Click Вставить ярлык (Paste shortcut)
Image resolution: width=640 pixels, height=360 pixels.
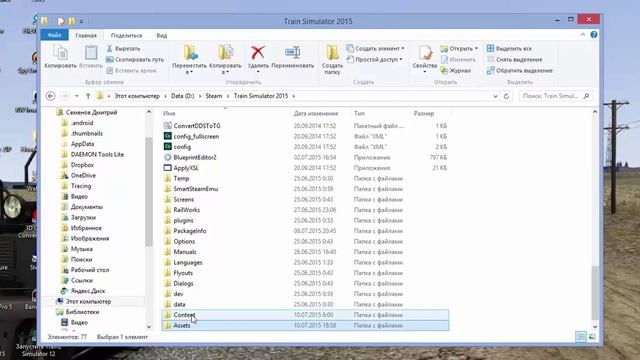click(131, 71)
